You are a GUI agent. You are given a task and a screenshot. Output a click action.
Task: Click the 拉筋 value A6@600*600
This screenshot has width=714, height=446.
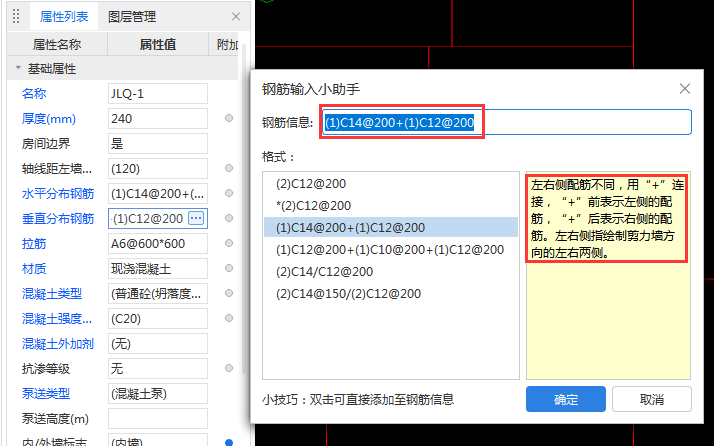pos(158,243)
